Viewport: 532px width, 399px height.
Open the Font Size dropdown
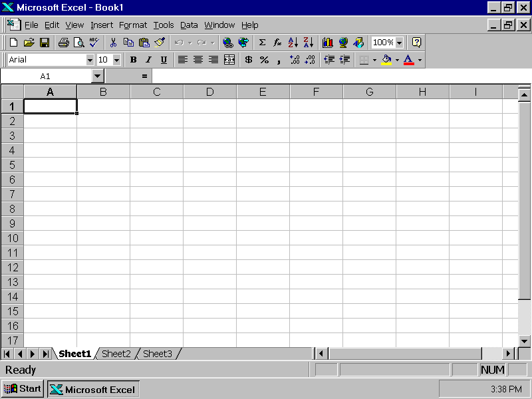point(117,60)
